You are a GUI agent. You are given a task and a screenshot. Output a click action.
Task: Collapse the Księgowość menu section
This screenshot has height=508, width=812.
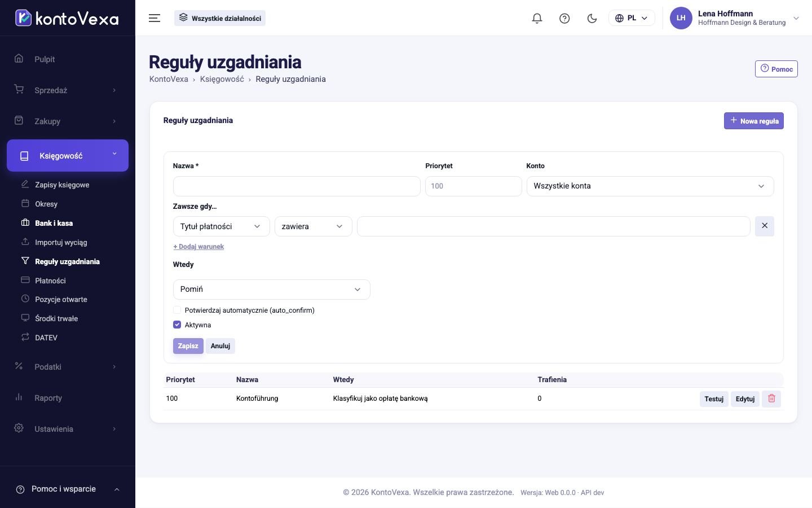68,155
